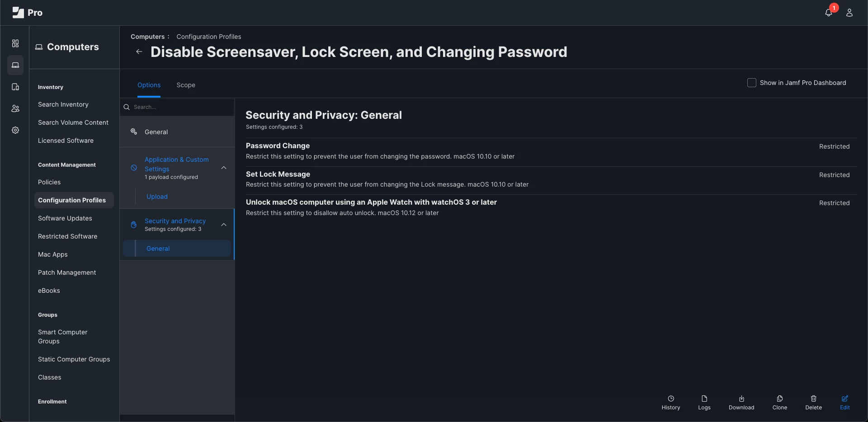Click Edit to modify the profile
The height and width of the screenshot is (422, 868).
(x=845, y=403)
